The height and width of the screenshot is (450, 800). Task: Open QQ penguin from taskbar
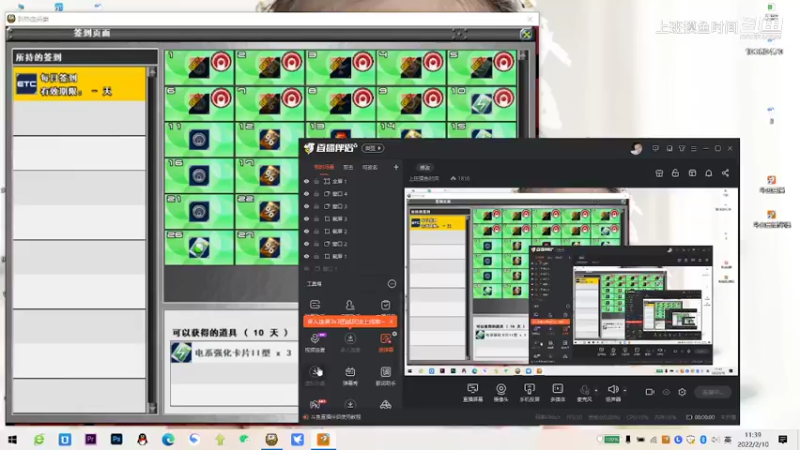pos(142,439)
